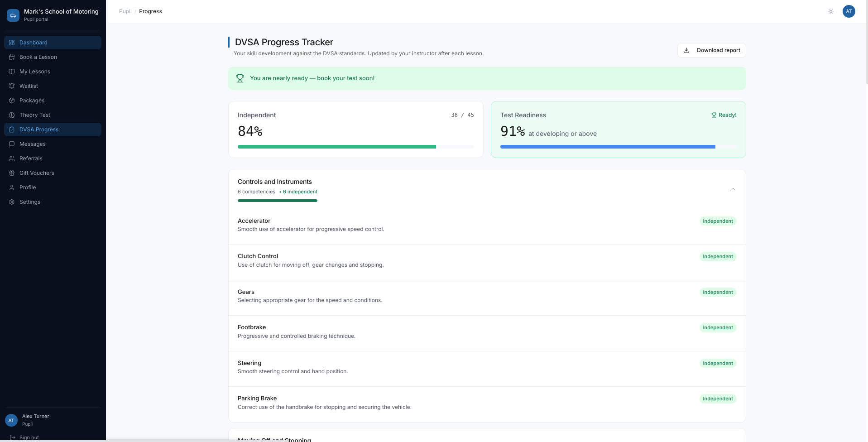Click the Progress breadcrumb
Viewport: 868px width, 442px height.
(x=150, y=11)
